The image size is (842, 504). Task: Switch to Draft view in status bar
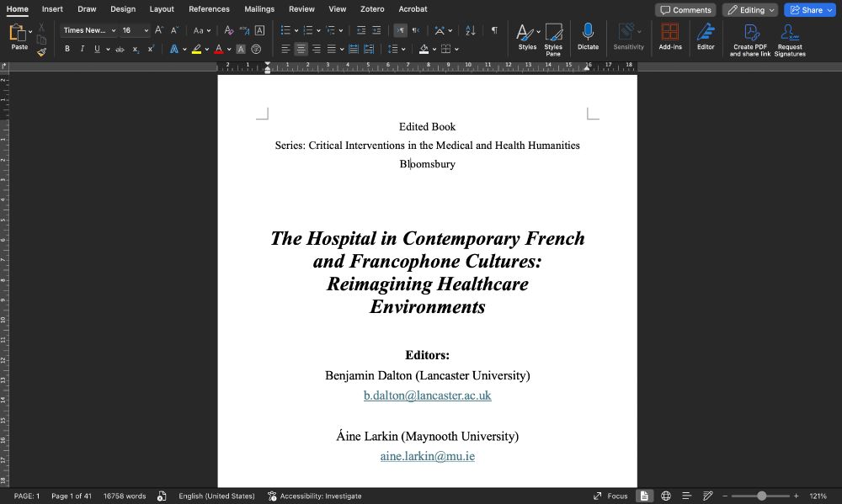point(708,496)
